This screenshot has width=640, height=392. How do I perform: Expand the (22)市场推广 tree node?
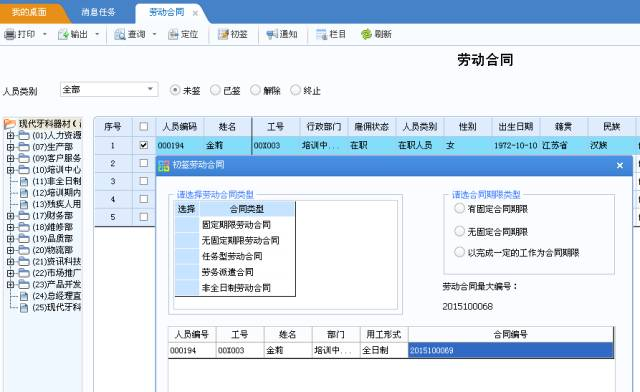(11, 273)
